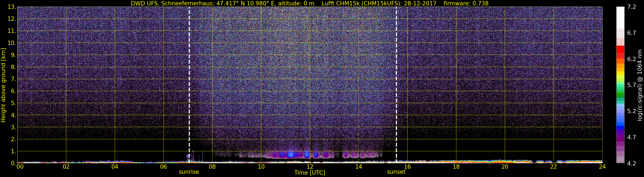Click the time-axis tick label '12'
The image size is (644, 177).
coord(310,167)
